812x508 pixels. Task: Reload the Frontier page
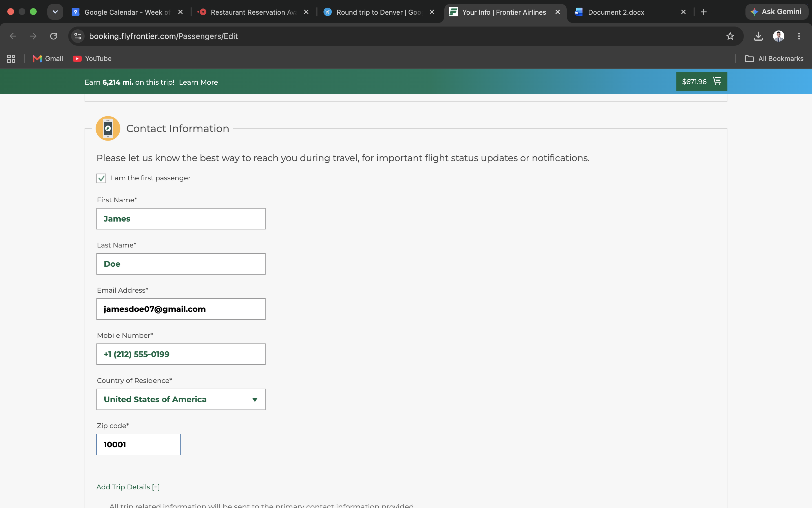click(54, 36)
